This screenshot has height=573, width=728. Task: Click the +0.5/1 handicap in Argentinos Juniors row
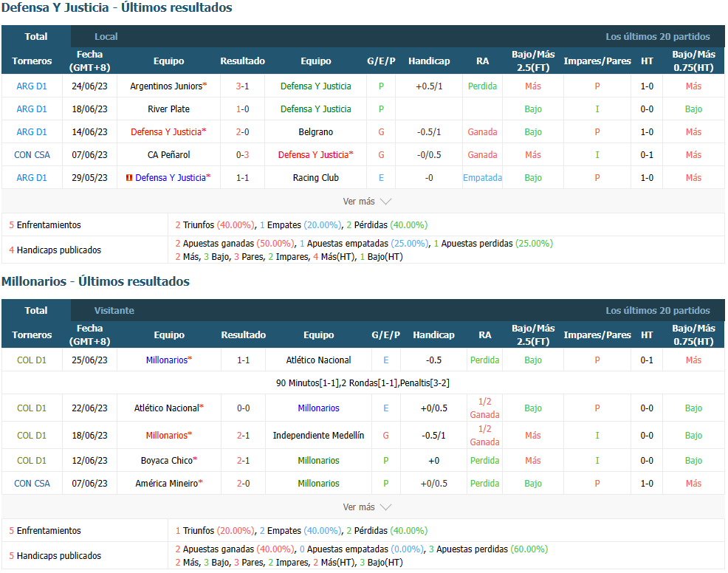429,86
